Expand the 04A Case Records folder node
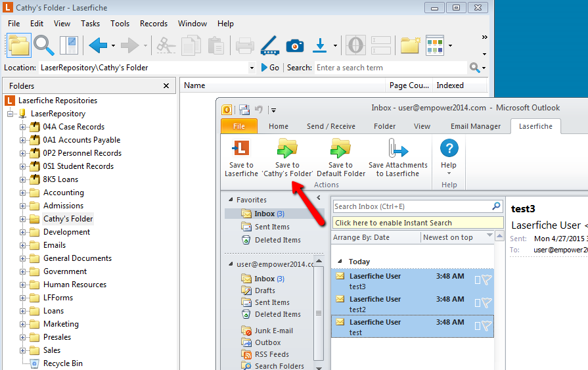This screenshot has width=588, height=370. 22,127
